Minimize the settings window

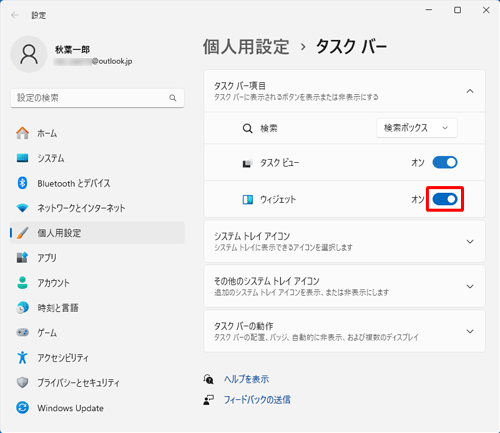[429, 10]
